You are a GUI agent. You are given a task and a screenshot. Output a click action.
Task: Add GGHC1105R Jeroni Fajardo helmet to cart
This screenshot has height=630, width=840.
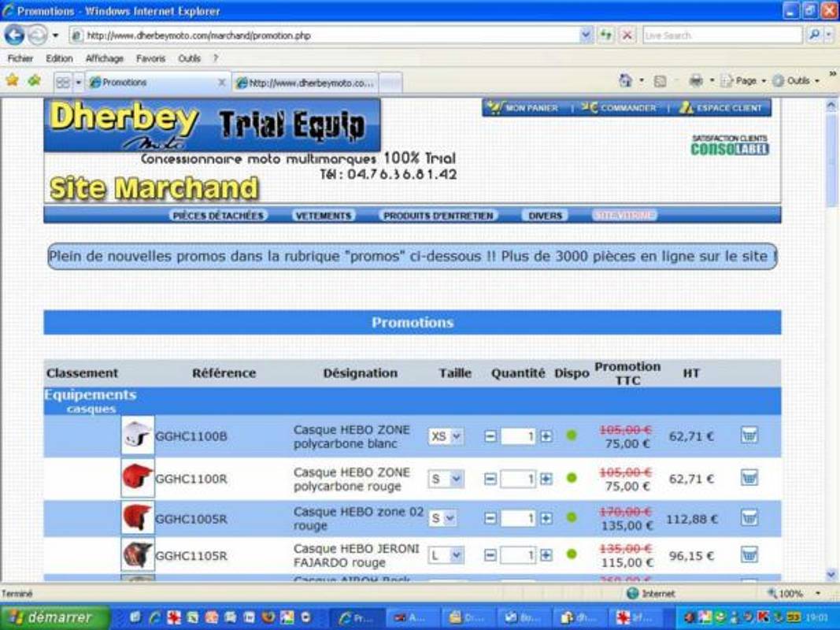coord(749,554)
